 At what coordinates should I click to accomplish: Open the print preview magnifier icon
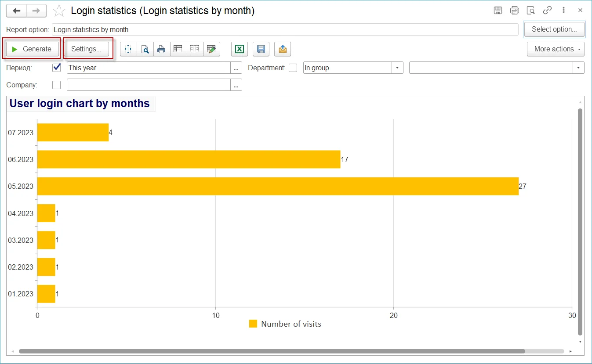point(145,49)
